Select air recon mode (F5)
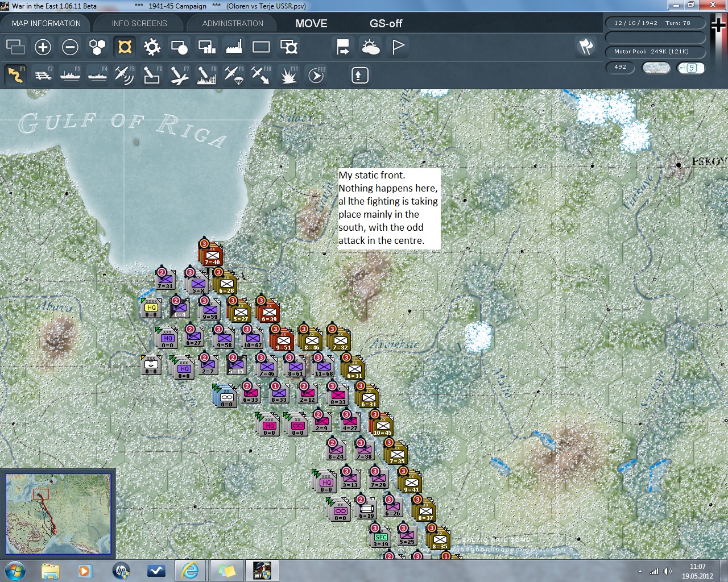 click(124, 75)
